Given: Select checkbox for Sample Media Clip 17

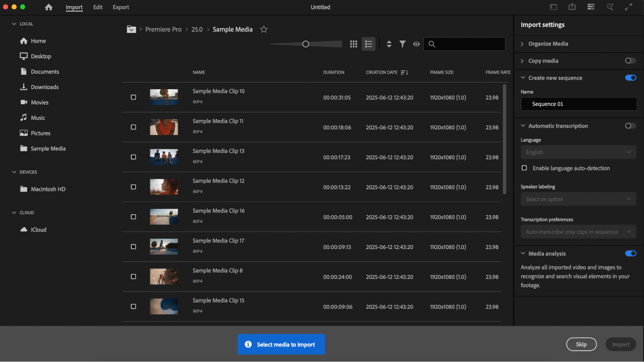Looking at the screenshot, I should (x=133, y=247).
